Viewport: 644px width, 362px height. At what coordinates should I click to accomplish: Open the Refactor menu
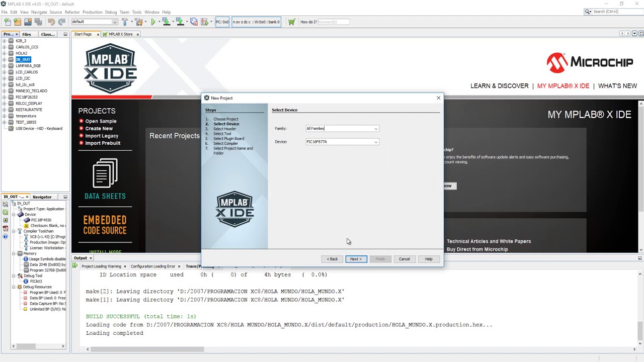tap(72, 12)
